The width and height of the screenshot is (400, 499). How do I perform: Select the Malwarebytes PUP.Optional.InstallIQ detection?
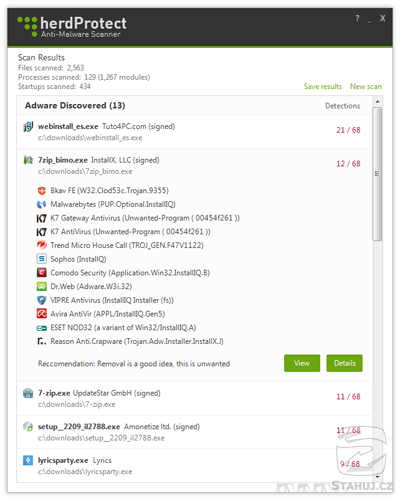113,204
